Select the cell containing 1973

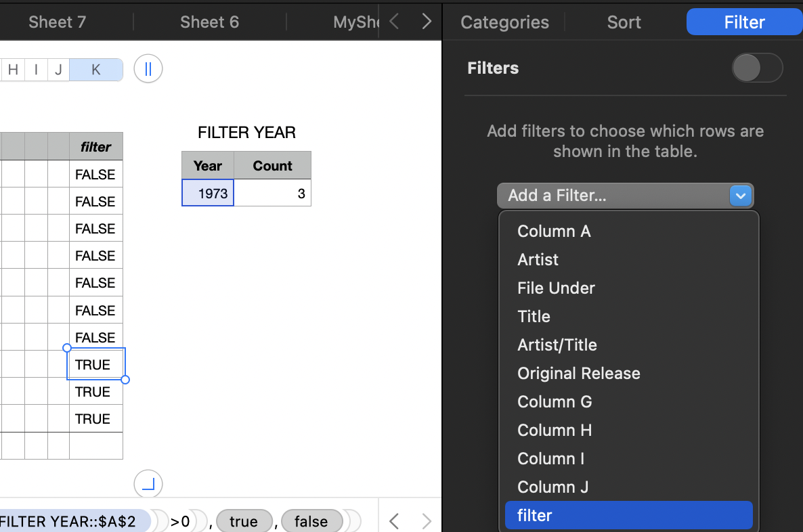point(208,194)
